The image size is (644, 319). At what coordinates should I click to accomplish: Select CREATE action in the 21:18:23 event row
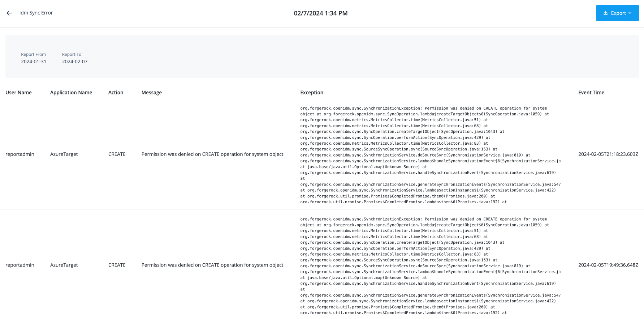(117, 154)
